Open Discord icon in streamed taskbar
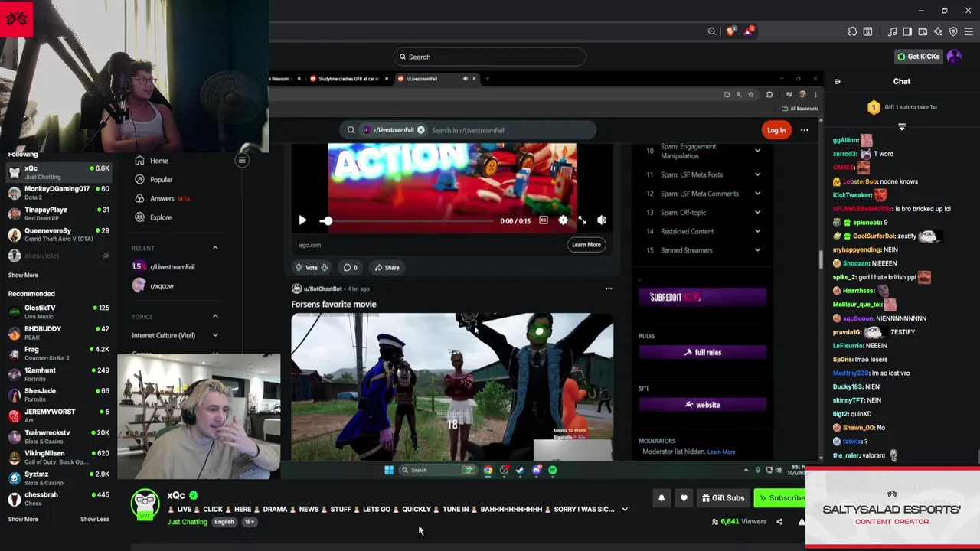980x551 pixels. click(536, 470)
